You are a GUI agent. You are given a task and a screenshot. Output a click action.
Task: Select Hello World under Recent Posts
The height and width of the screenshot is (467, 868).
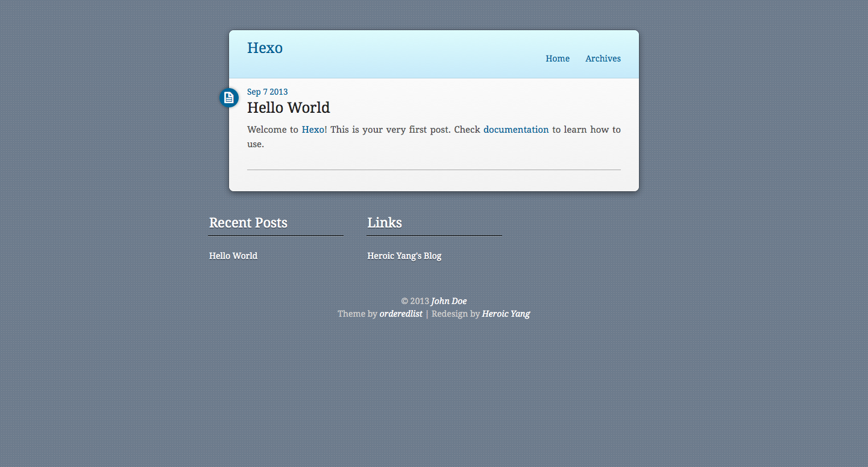pyautogui.click(x=233, y=256)
